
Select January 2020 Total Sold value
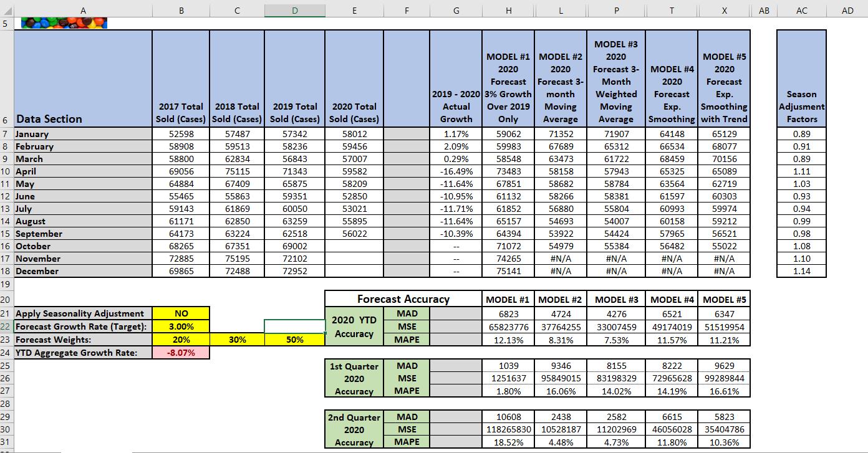(x=354, y=133)
